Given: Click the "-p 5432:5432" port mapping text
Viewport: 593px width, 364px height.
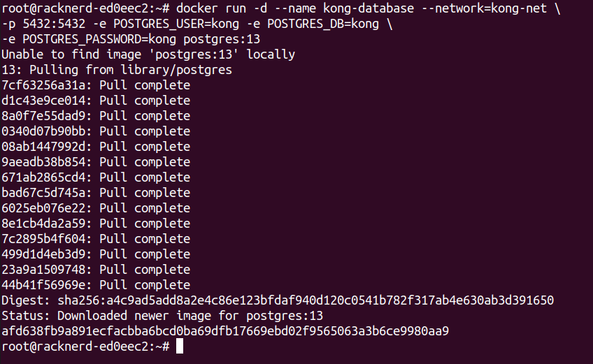Looking at the screenshot, I should coord(43,24).
